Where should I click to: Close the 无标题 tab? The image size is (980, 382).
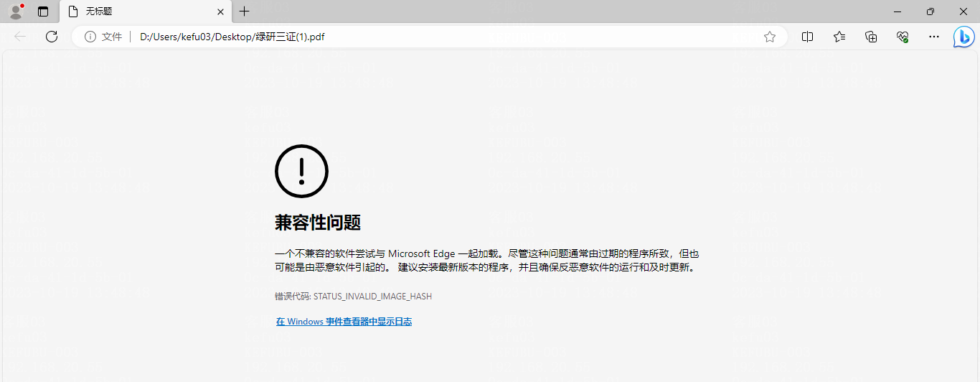point(220,11)
